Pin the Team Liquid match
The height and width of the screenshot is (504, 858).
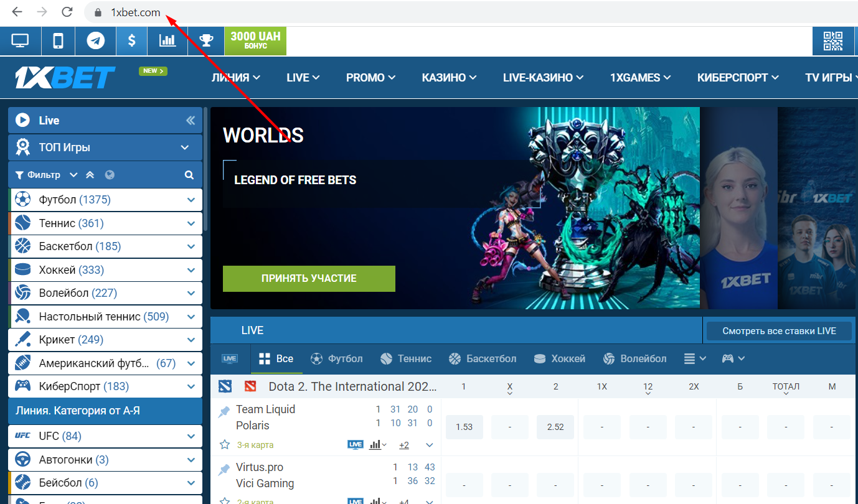[224, 412]
